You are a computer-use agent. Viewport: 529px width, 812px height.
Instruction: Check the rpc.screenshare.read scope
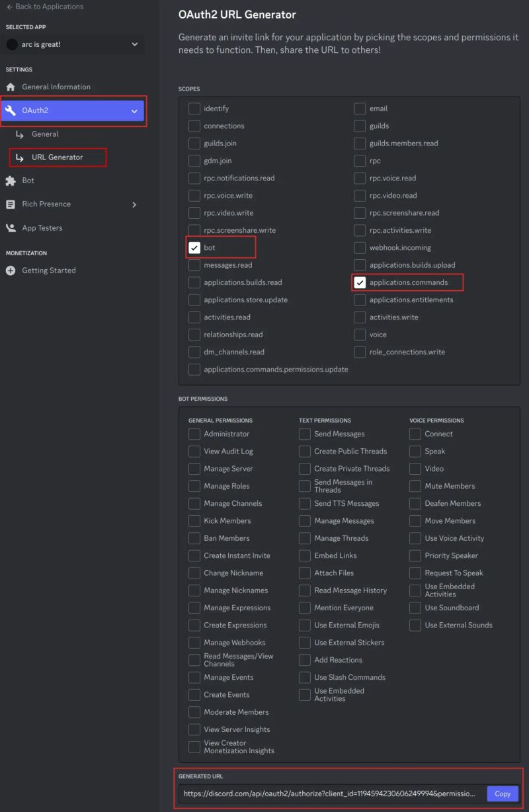[x=360, y=213]
